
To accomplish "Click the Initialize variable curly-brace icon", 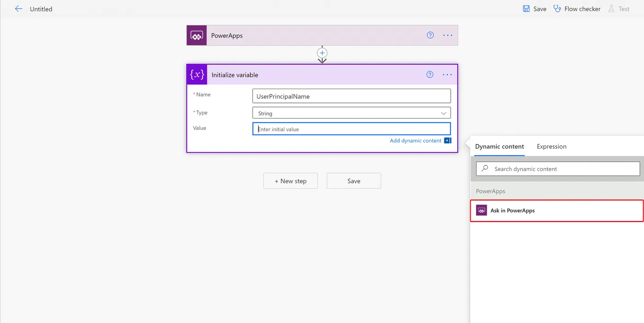I will tap(197, 74).
